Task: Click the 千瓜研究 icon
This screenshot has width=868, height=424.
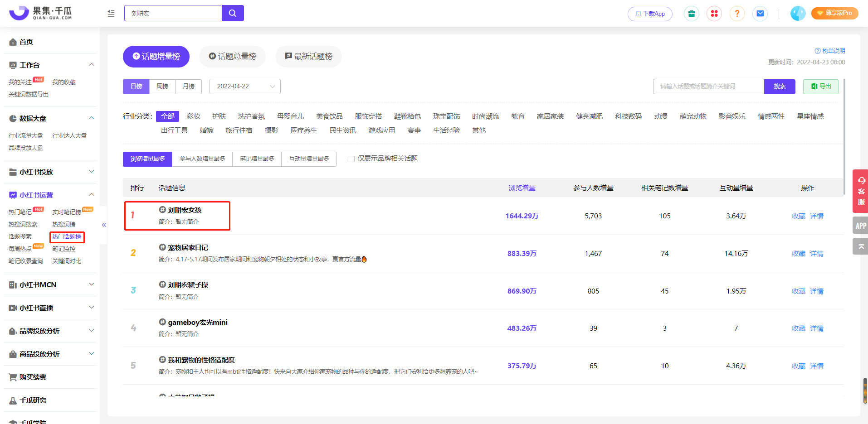Action: [13, 400]
